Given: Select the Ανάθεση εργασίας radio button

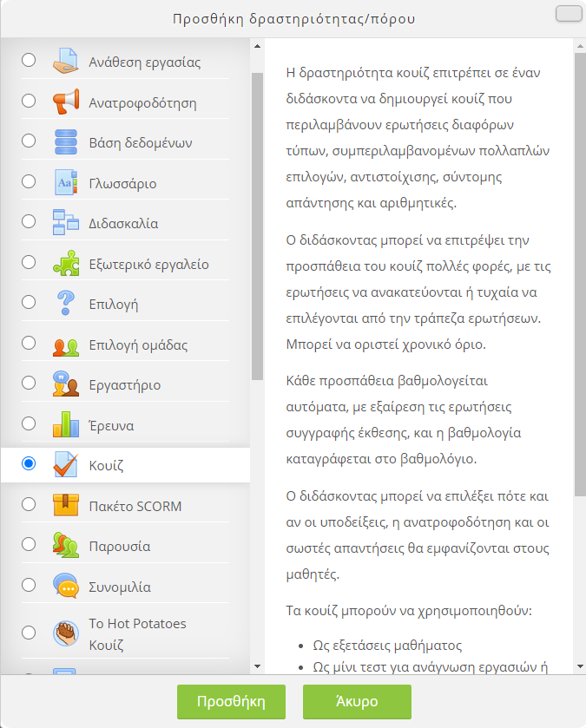Looking at the screenshot, I should (x=29, y=60).
